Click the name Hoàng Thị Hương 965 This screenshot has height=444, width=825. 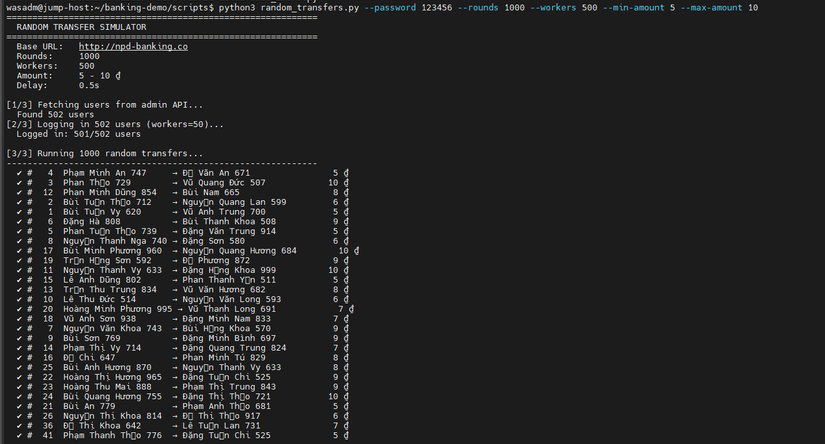click(x=113, y=377)
